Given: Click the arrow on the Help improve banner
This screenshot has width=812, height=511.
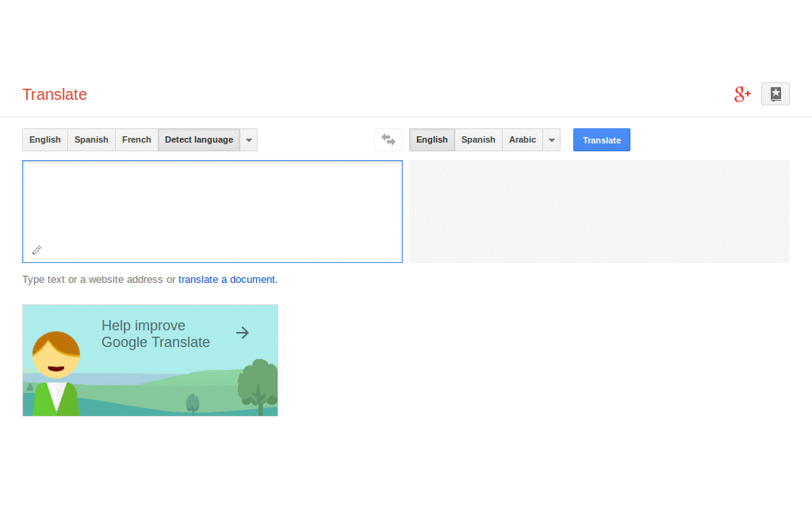Looking at the screenshot, I should [243, 333].
